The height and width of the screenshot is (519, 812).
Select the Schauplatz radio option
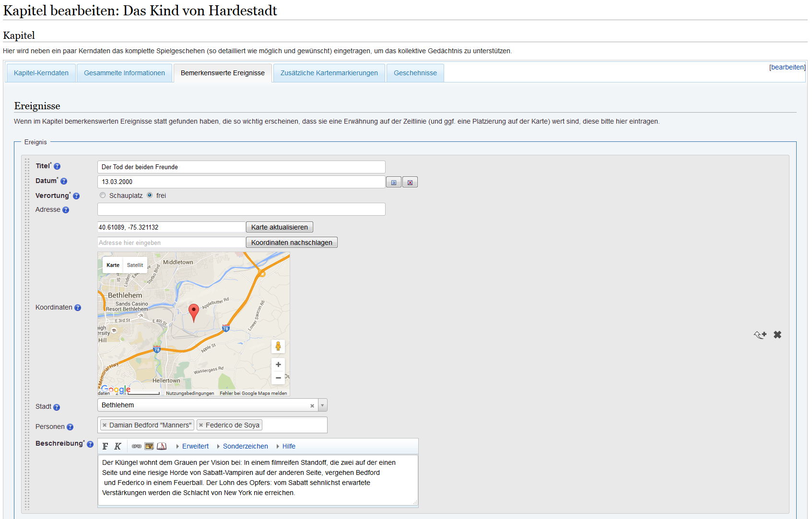pyautogui.click(x=103, y=196)
